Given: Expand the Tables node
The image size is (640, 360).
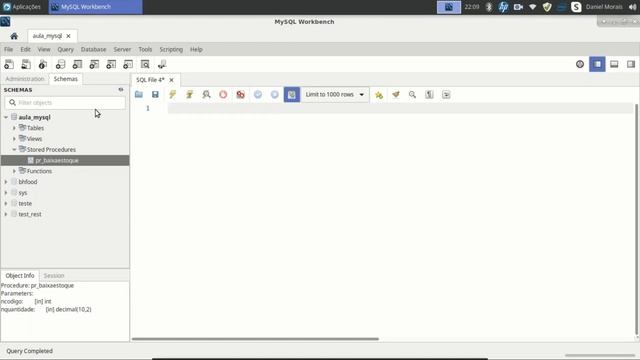Looking at the screenshot, I should [x=14, y=128].
